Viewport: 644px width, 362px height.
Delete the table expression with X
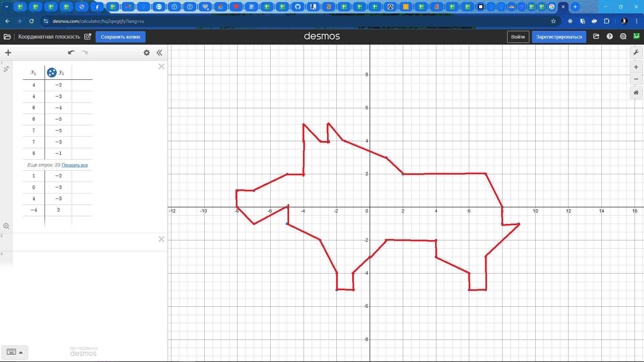[x=161, y=66]
